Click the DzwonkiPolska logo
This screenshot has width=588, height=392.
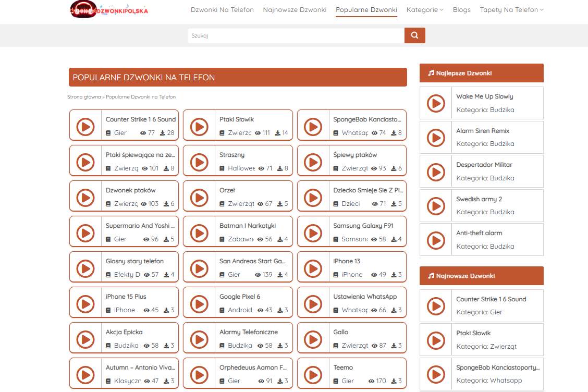(x=109, y=9)
